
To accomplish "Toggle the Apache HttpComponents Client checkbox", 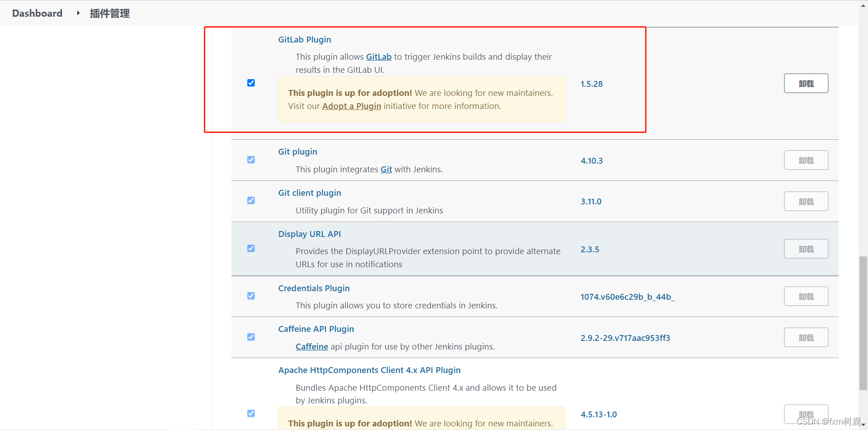I will tap(251, 413).
